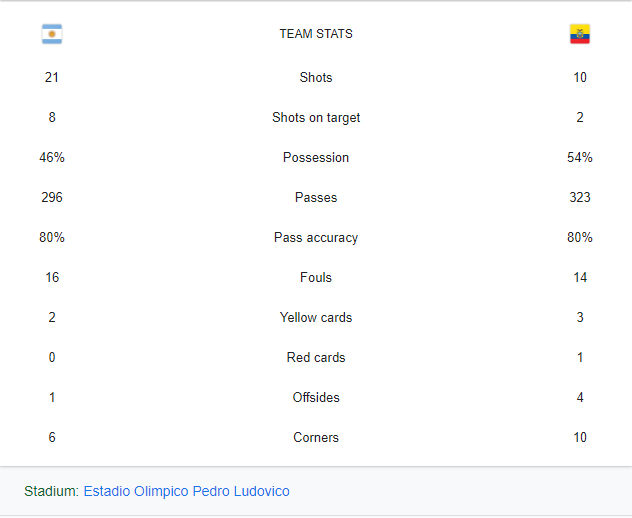
Task: Click the Ecuador flag icon
Action: pos(580,34)
